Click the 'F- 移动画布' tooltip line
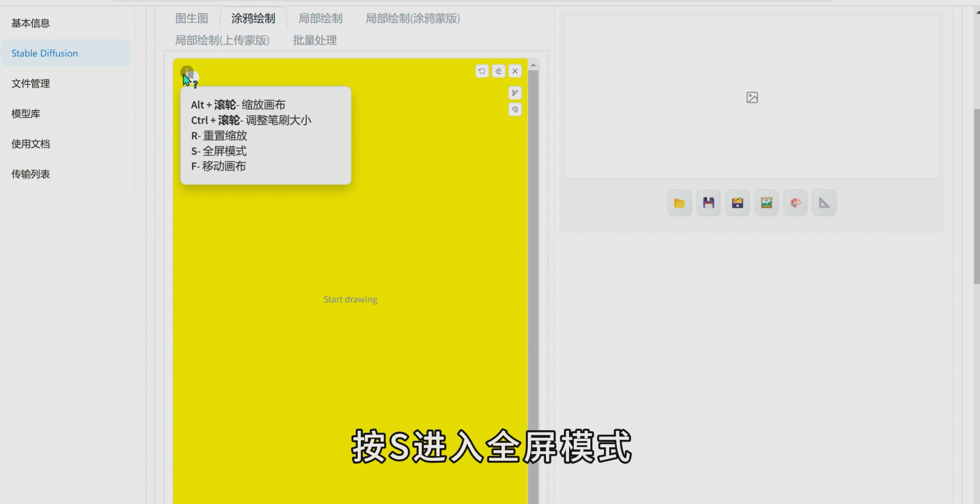Screen dimensions: 980x504 click(x=218, y=166)
